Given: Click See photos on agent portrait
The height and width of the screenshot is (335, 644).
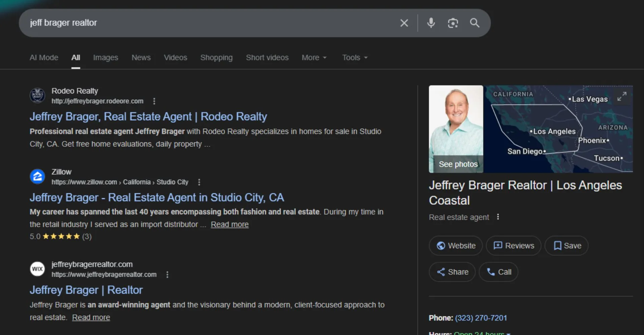Looking at the screenshot, I should point(458,164).
